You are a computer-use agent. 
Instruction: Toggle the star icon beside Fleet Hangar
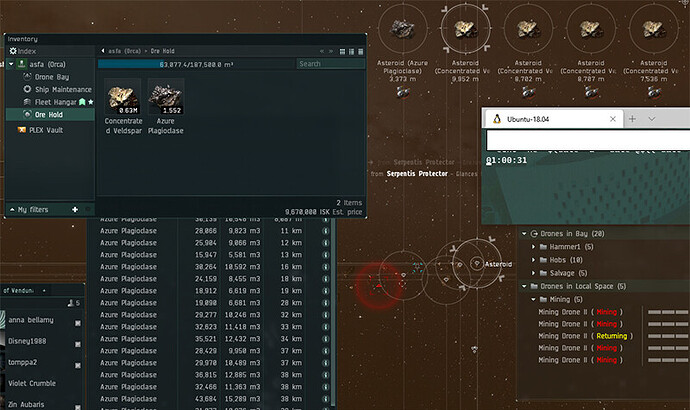click(x=91, y=102)
